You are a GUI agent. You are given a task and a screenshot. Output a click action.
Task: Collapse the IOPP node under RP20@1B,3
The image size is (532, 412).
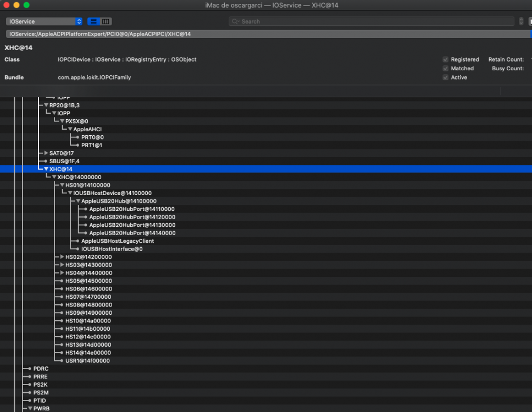click(x=54, y=113)
